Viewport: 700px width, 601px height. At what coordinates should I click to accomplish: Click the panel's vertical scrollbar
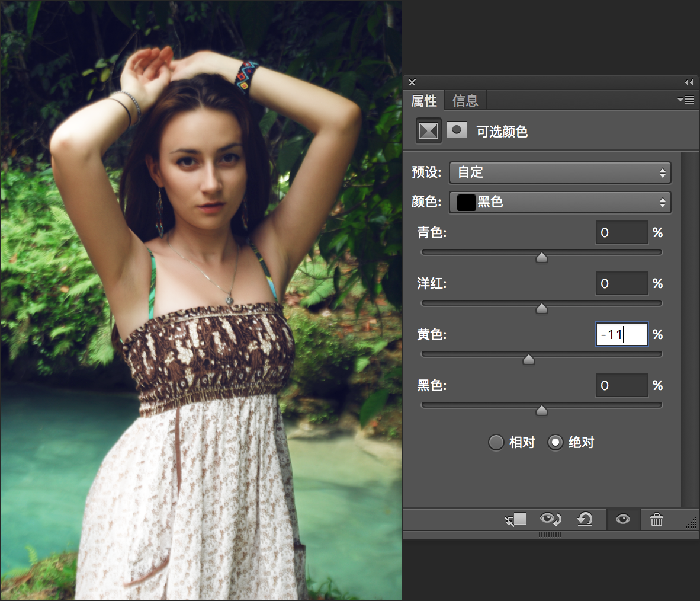pyautogui.click(x=690, y=330)
